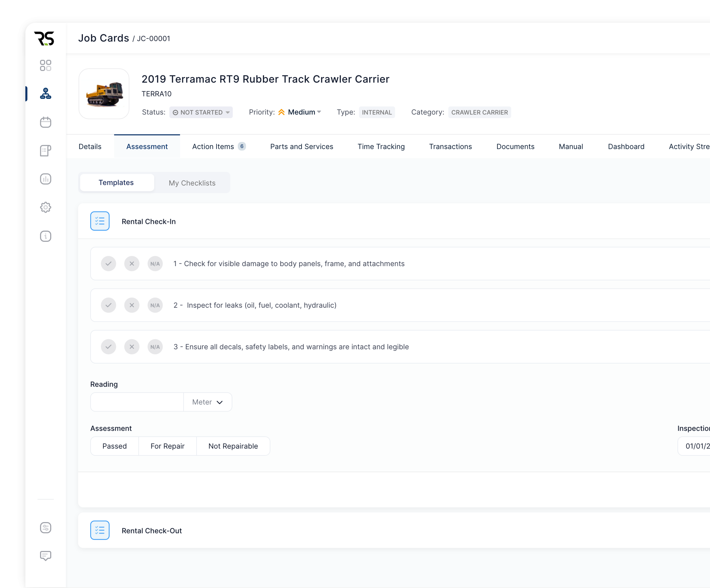Viewport: 710px width, 588px height.
Task: Click the crawler carrier equipment thumbnail
Action: pos(104,94)
